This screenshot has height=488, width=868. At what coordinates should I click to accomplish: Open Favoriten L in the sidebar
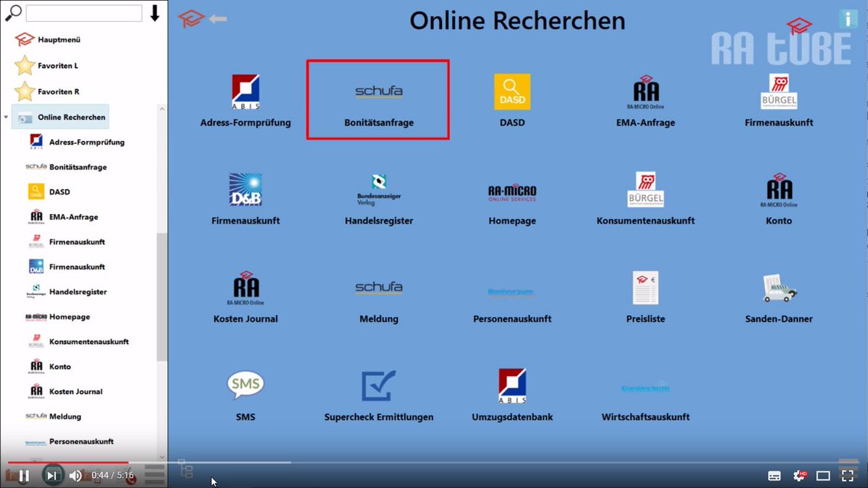coord(46,66)
